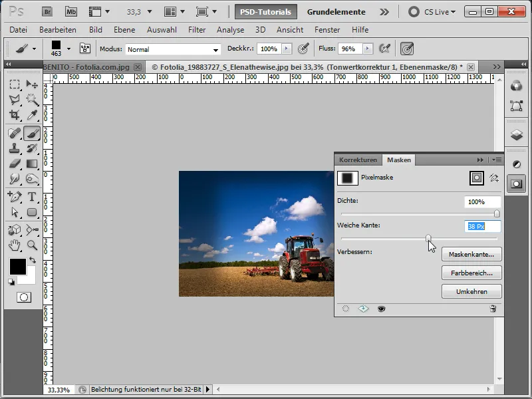Toggle Quick Mask mode

pos(24,297)
